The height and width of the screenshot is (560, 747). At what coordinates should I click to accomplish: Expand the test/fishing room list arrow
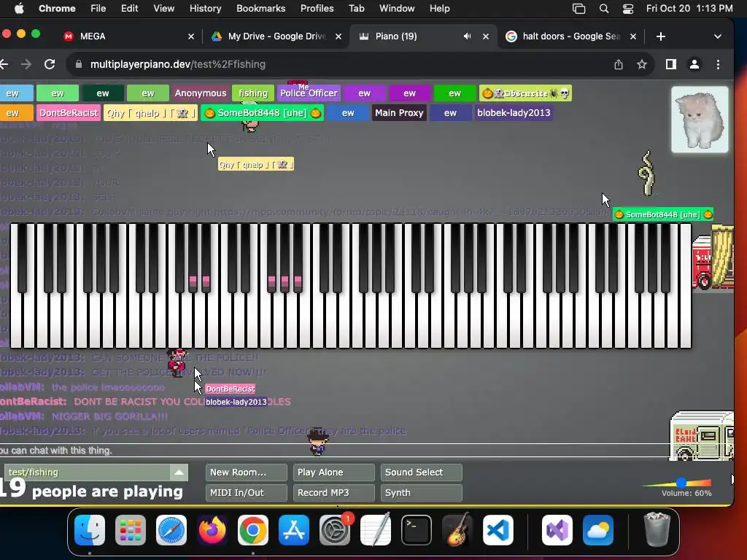tap(179, 472)
